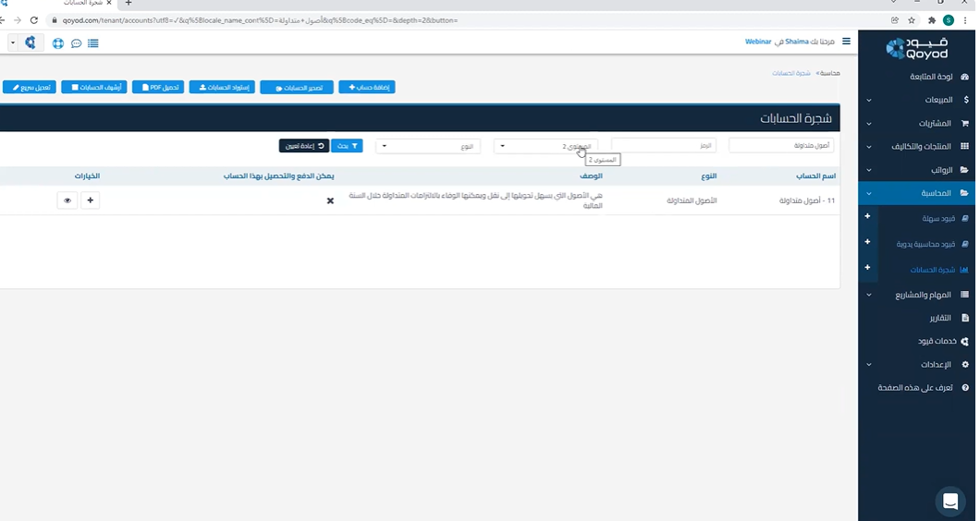Click the plus icon beside شجرة الحسابات in sidebar
This screenshot has height=521, width=980.
click(x=867, y=268)
